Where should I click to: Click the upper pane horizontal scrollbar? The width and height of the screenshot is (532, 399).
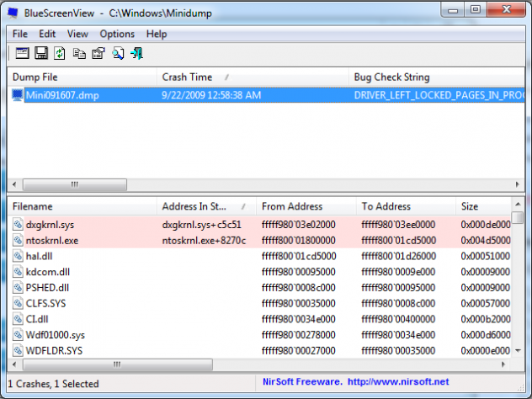click(74, 184)
